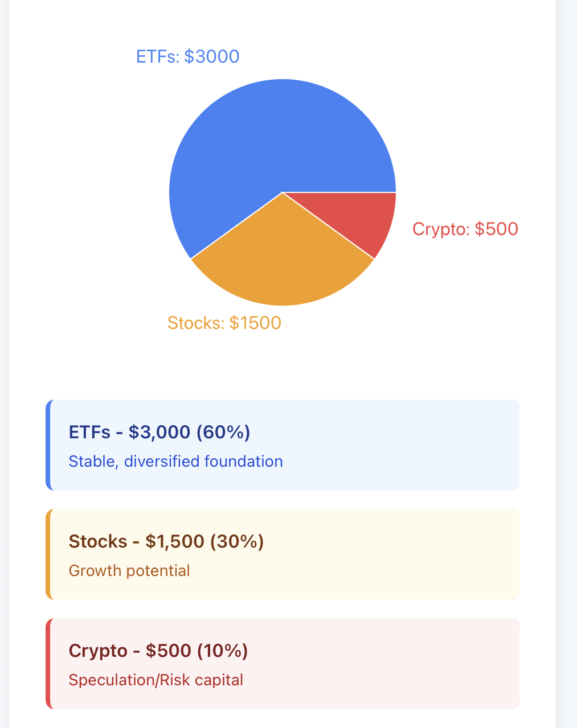Screen dimensions: 577x728
Task: Click 'Speculation/Risk capital' description
Action: click(156, 680)
